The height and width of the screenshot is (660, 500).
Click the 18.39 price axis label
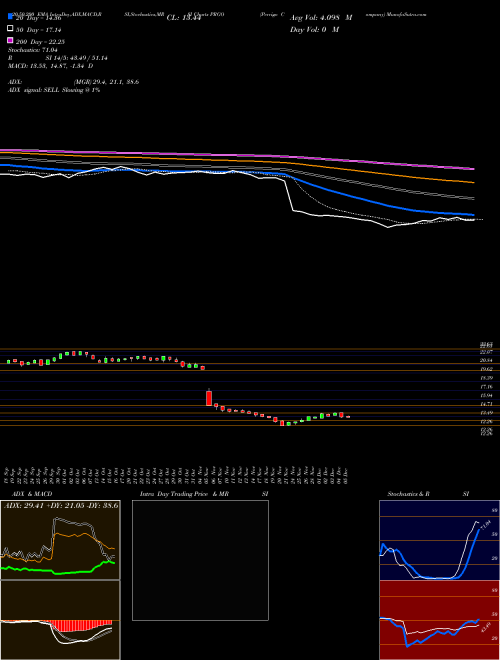coord(486,378)
